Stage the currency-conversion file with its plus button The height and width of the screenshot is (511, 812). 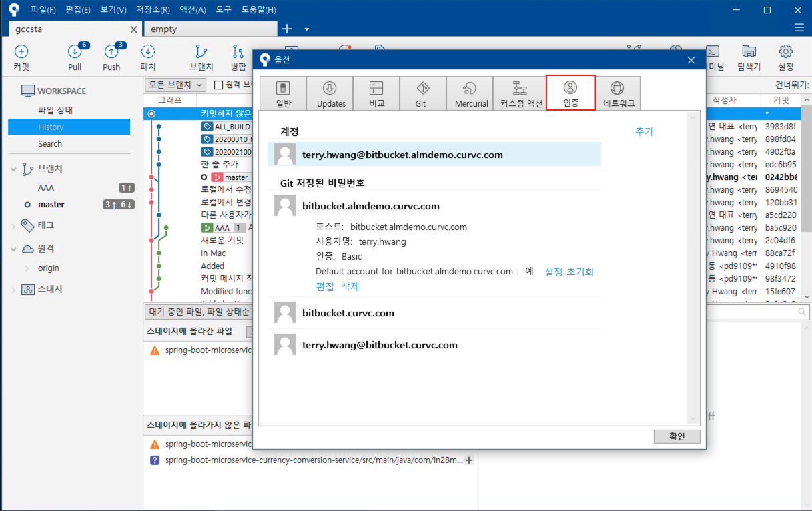pos(468,460)
